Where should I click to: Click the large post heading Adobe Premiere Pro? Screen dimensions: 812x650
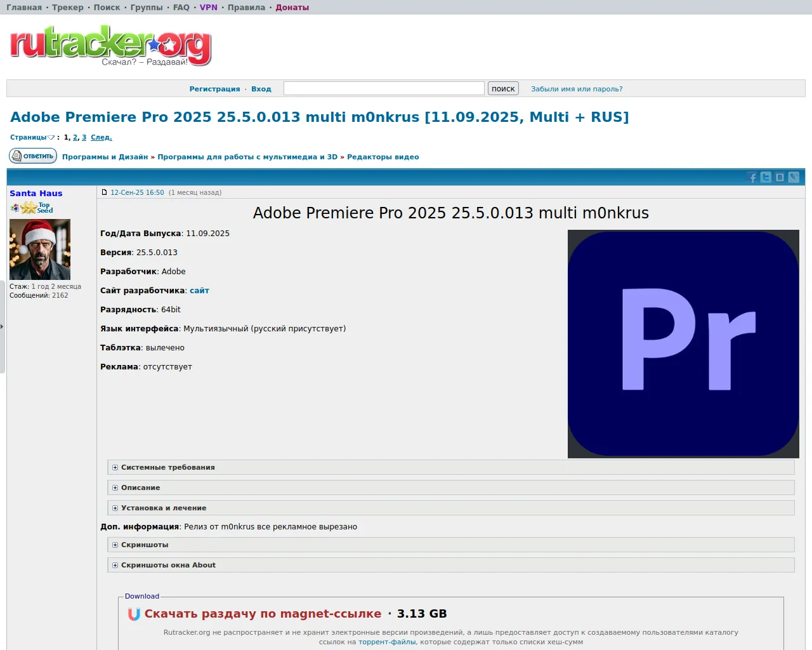pos(451,213)
